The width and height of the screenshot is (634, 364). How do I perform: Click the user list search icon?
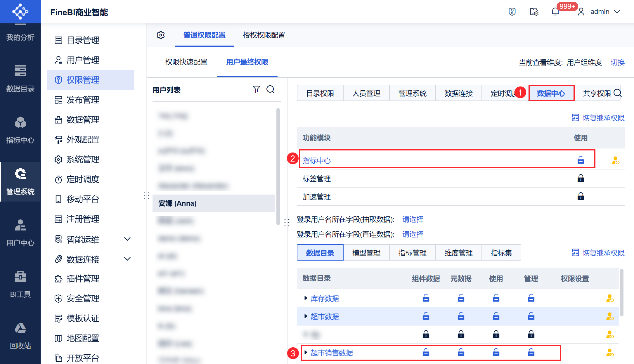271,89
